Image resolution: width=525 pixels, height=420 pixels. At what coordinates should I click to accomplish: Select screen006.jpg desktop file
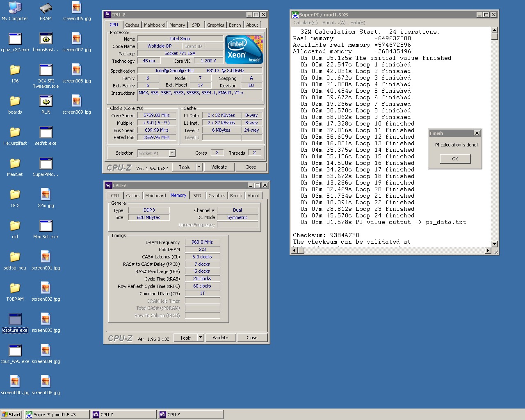click(77, 11)
